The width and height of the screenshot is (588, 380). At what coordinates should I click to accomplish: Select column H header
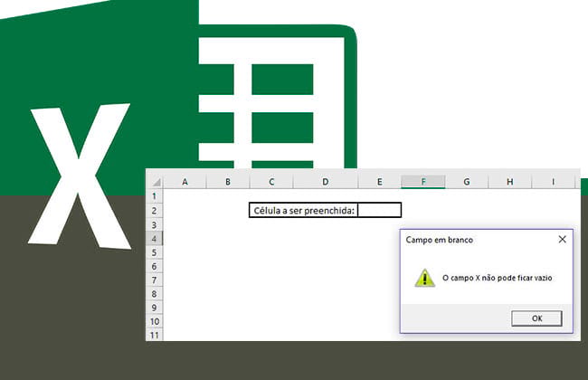(x=510, y=182)
